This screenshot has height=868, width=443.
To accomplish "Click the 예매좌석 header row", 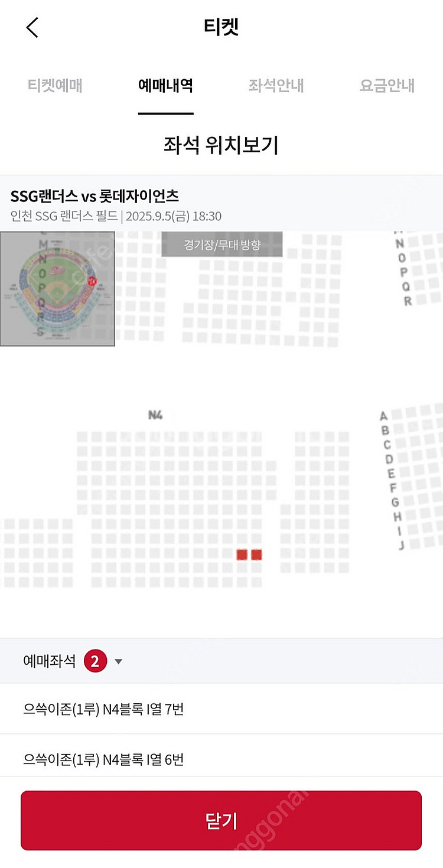I will (221, 661).
